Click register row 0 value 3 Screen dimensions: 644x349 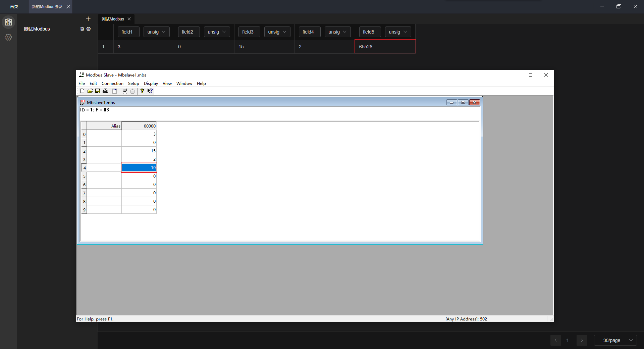click(x=139, y=134)
